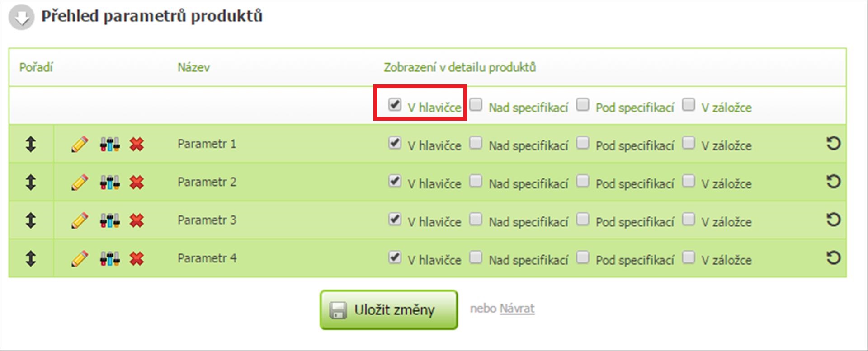The width and height of the screenshot is (868, 351).
Task: Click the reset arrow icon on Parametr 3 row
Action: [x=833, y=220]
